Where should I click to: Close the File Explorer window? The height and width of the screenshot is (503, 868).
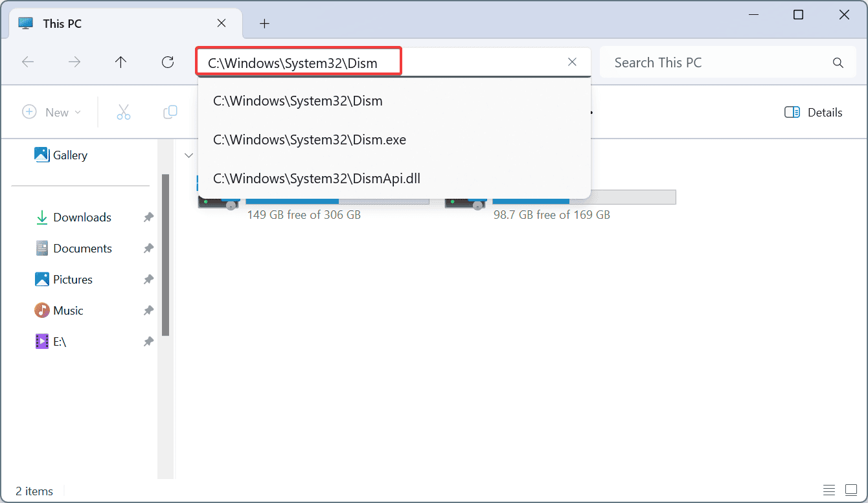click(x=844, y=15)
